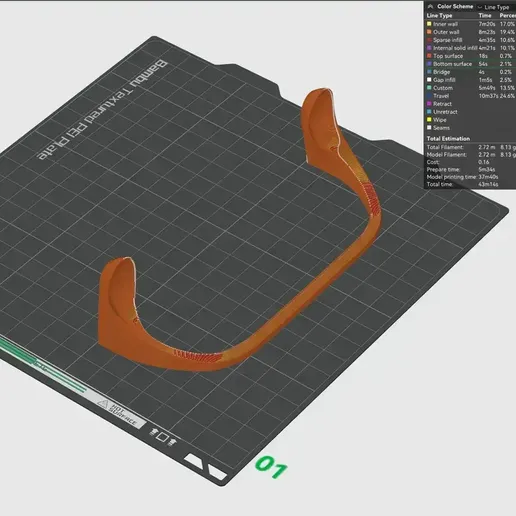The height and width of the screenshot is (516, 516).
Task: Toggle Custom line type label
Action: 443,88
